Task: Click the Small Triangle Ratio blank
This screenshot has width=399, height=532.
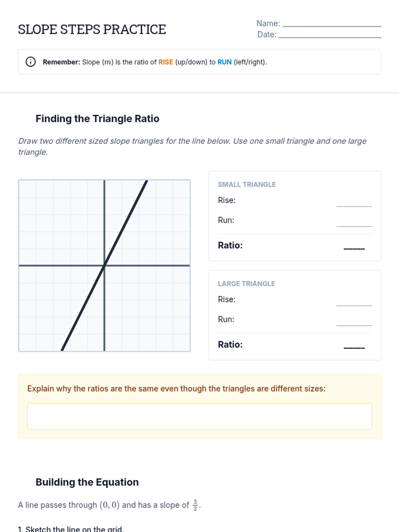Action: [354, 246]
